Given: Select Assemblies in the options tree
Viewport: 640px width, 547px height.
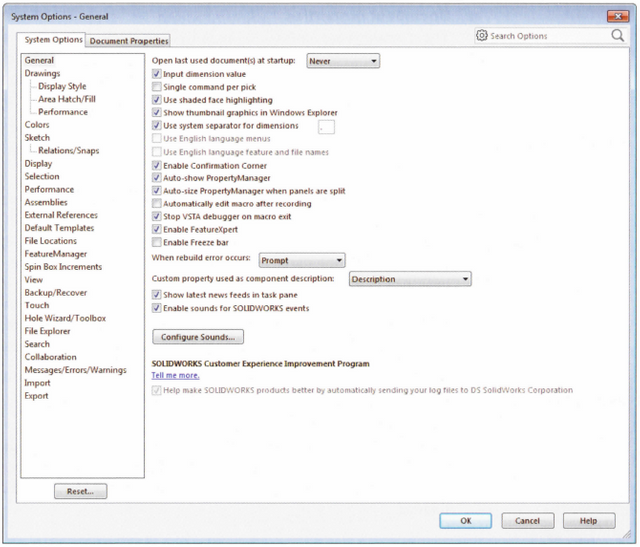Looking at the screenshot, I should [46, 202].
